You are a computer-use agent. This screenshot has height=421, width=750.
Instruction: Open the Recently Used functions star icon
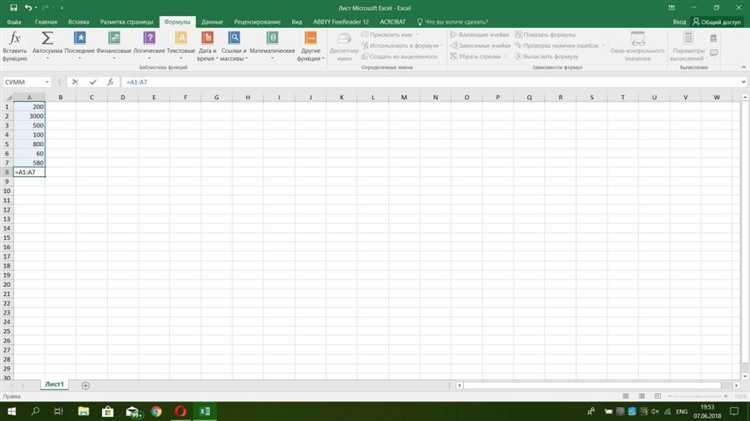point(80,38)
